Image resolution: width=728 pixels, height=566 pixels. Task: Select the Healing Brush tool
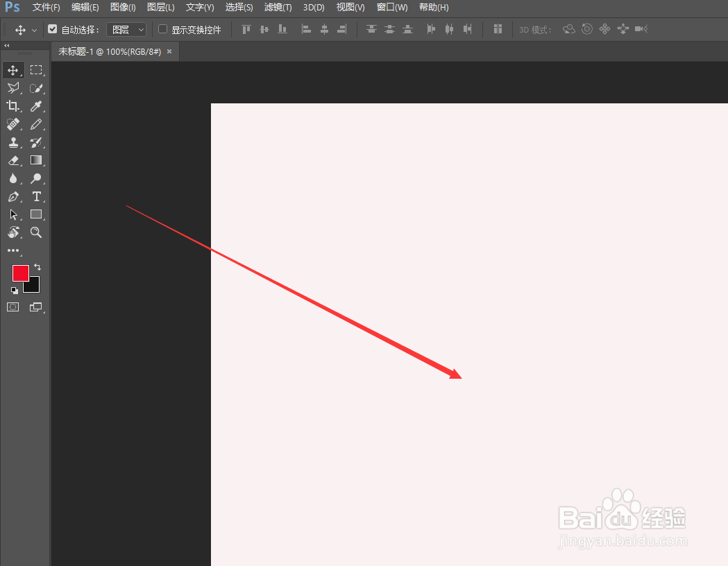tap(13, 124)
